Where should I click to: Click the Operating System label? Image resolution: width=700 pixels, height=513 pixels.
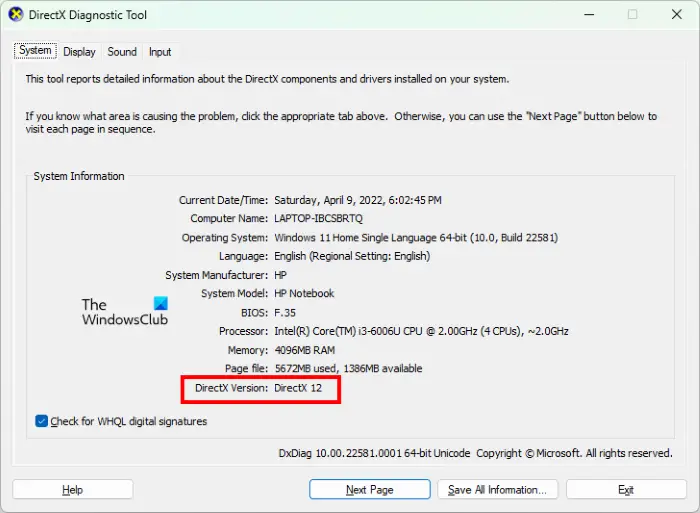[225, 238]
